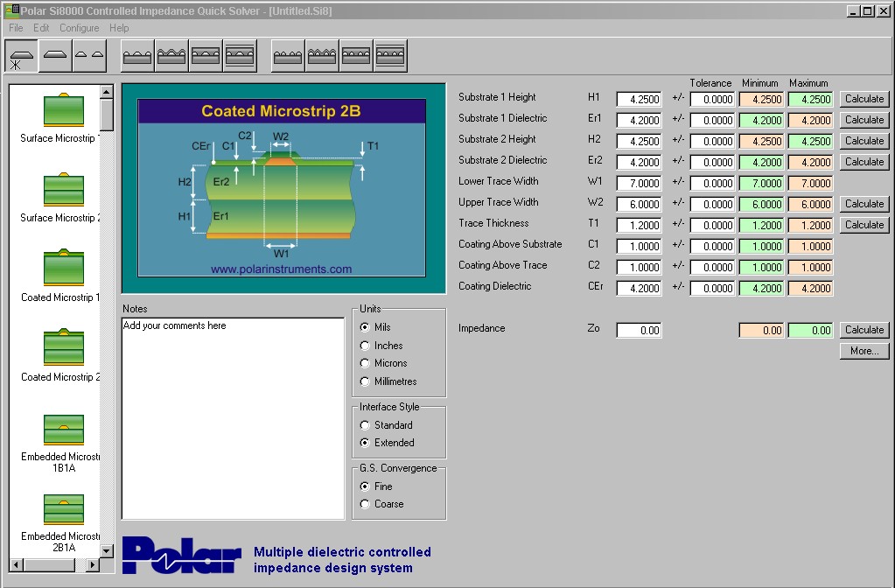
Task: Choose embedded differential coplanar icon in third group
Action: (357, 56)
